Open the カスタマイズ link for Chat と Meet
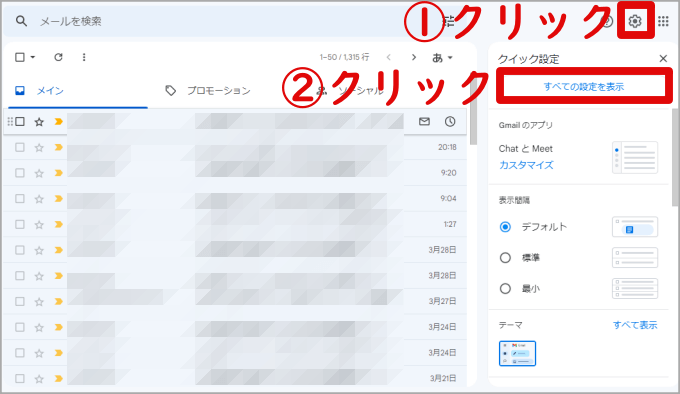This screenshot has width=680, height=394. [526, 165]
